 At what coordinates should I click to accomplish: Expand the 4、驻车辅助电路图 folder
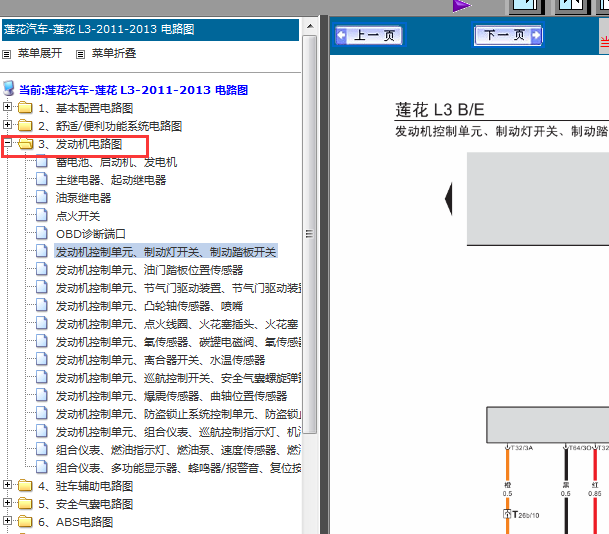tap(7, 484)
